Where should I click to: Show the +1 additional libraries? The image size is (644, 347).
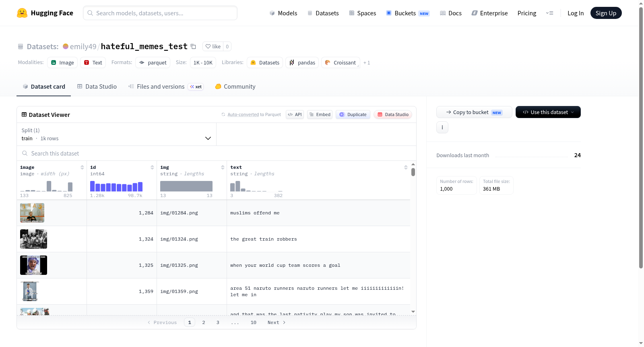coord(367,63)
